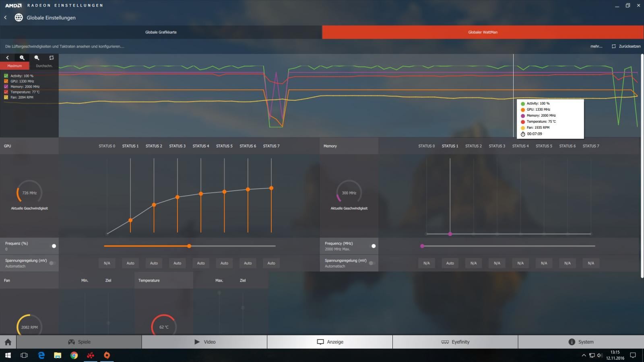Click GPU Status 7 Auto voltage button

271,263
